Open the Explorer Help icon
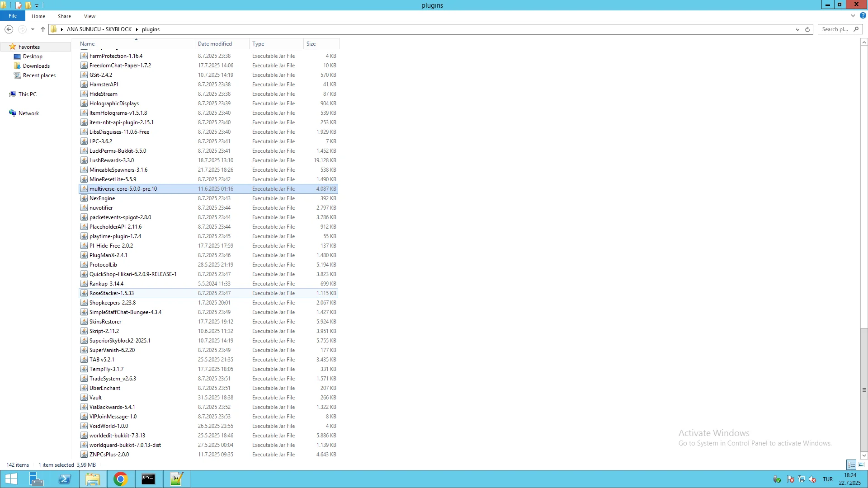 click(863, 16)
